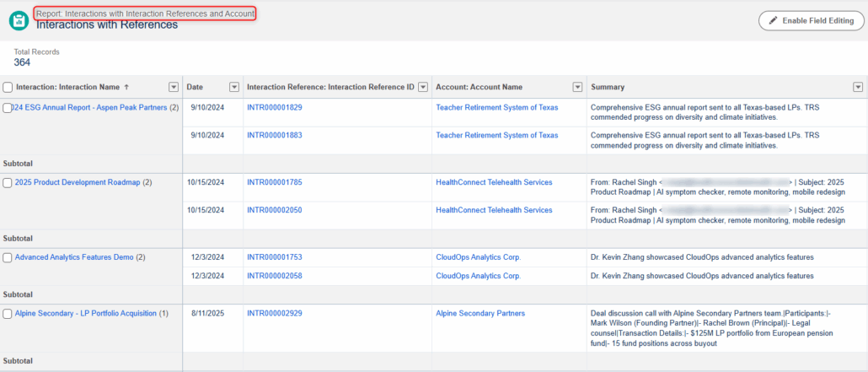The height and width of the screenshot is (372, 868).
Task: Open the Alpine Secondary Partners account link
Action: click(480, 313)
